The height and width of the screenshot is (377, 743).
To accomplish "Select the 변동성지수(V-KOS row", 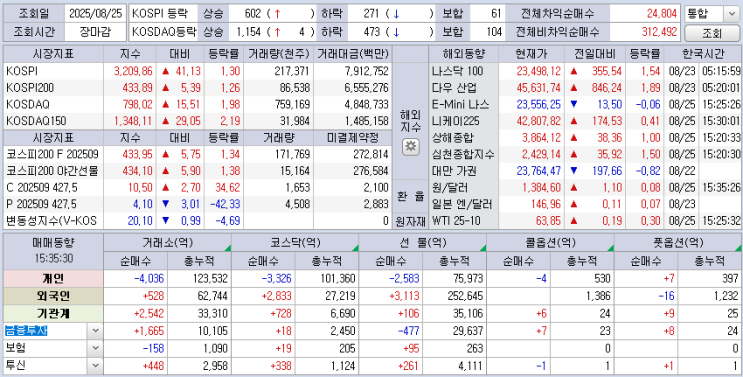I will pos(198,221).
